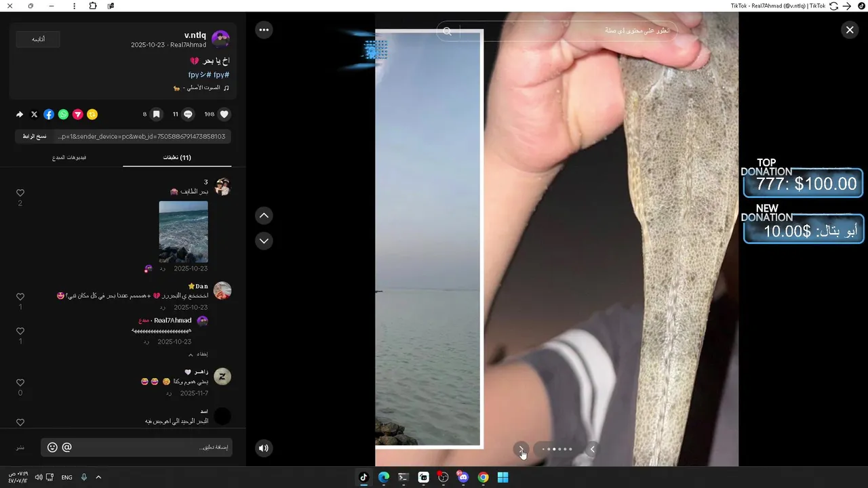Switch to the comments (11) tab
This screenshot has width=868, height=488.
click(x=177, y=157)
